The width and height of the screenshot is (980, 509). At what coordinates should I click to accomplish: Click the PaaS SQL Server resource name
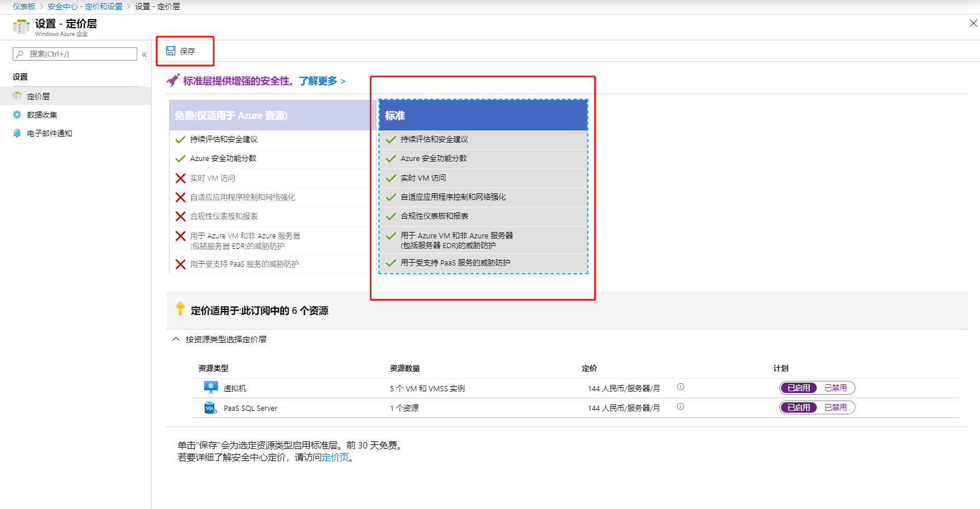pyautogui.click(x=250, y=408)
